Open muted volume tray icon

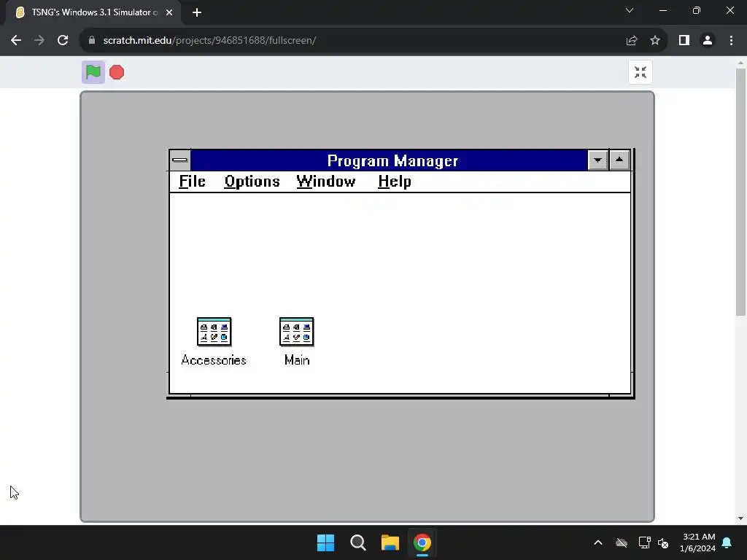point(663,542)
